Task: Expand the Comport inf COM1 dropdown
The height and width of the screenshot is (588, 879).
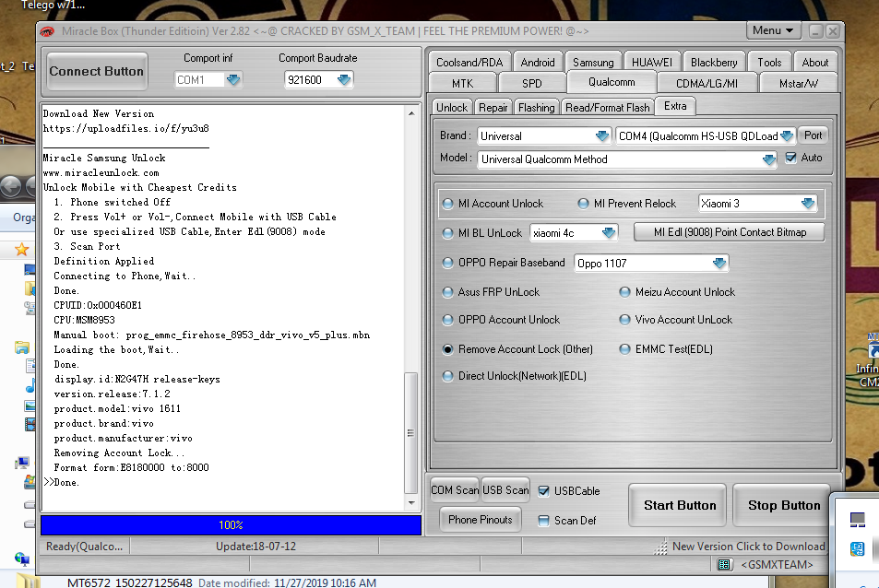Action: [x=233, y=80]
